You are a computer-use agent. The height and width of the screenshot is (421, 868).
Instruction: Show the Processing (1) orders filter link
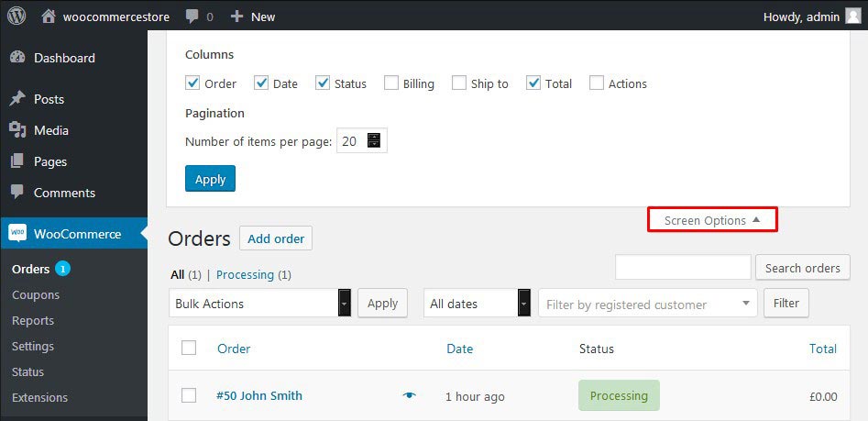[x=254, y=274]
